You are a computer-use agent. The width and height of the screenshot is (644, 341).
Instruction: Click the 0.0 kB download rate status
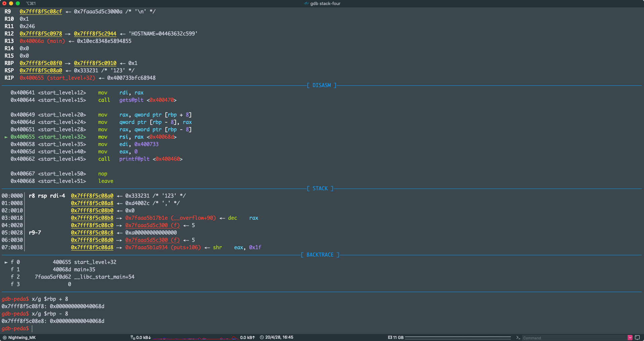(x=144, y=338)
